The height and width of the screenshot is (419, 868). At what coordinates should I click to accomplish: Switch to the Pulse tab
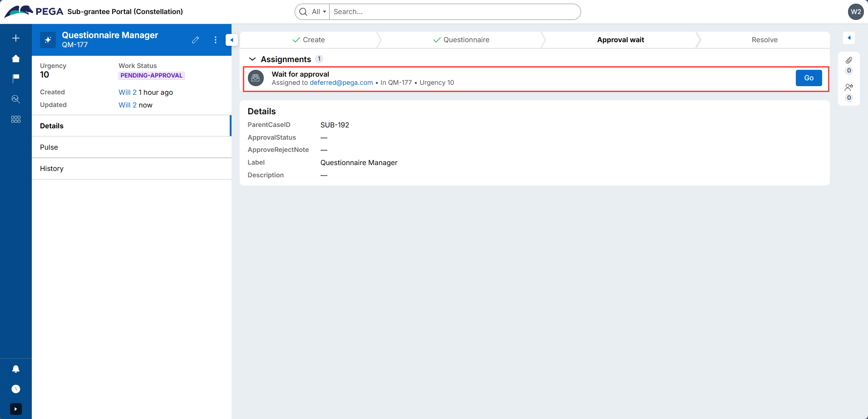[49, 147]
